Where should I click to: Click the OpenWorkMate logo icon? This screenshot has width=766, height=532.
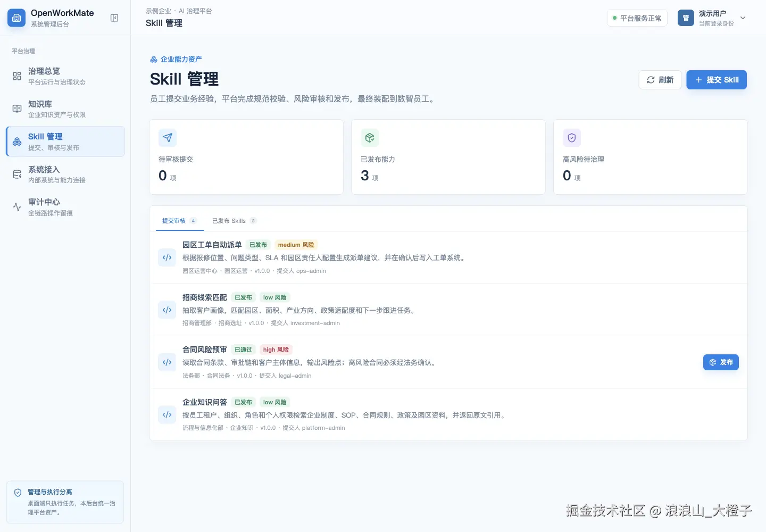(16, 18)
